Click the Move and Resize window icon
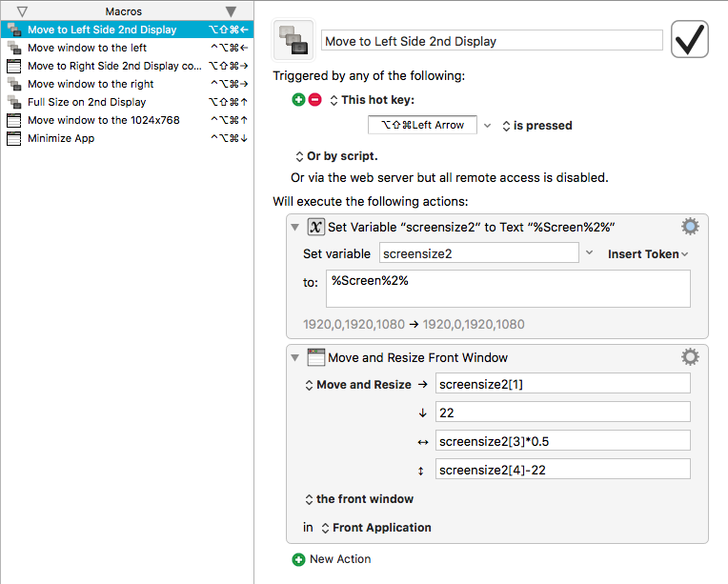The height and width of the screenshot is (584, 728). 315,357
